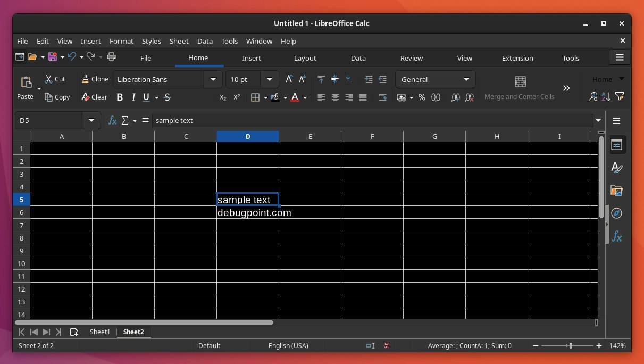Open the Navigator from the sidebar
Screen dimensions: 644x364
pyautogui.click(x=616, y=213)
